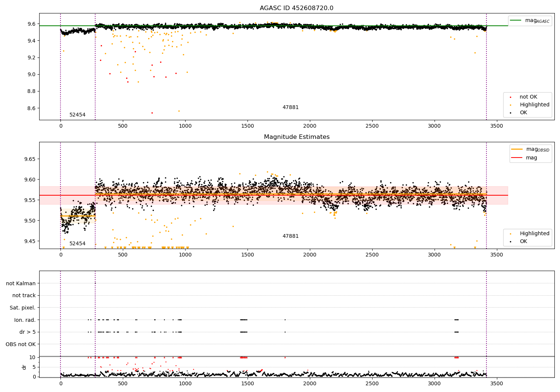
Task: Click the OBS not OK row label
Action: tap(21, 344)
